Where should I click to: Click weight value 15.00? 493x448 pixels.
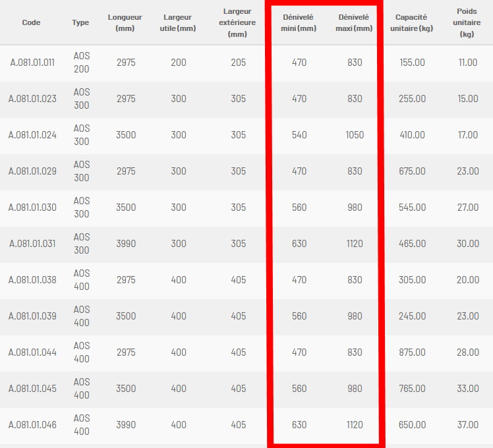point(468,99)
